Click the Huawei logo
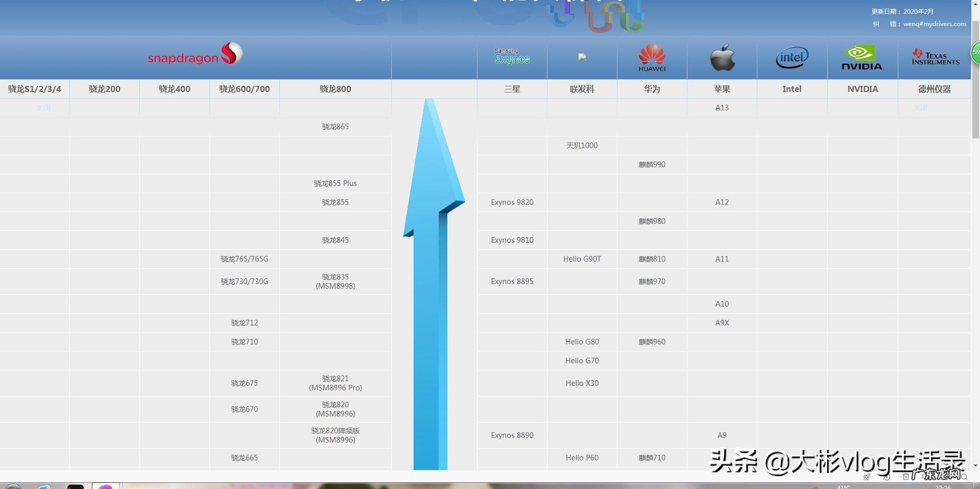 click(x=652, y=57)
